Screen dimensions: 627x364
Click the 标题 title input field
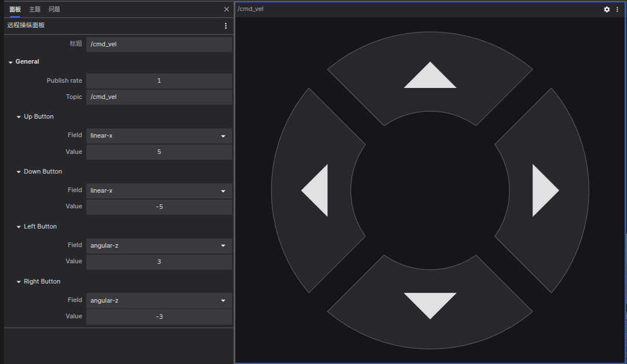(159, 45)
